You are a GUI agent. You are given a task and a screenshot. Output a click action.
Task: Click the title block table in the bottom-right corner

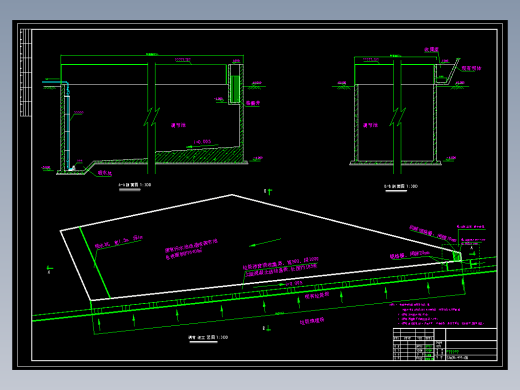tap(445, 344)
